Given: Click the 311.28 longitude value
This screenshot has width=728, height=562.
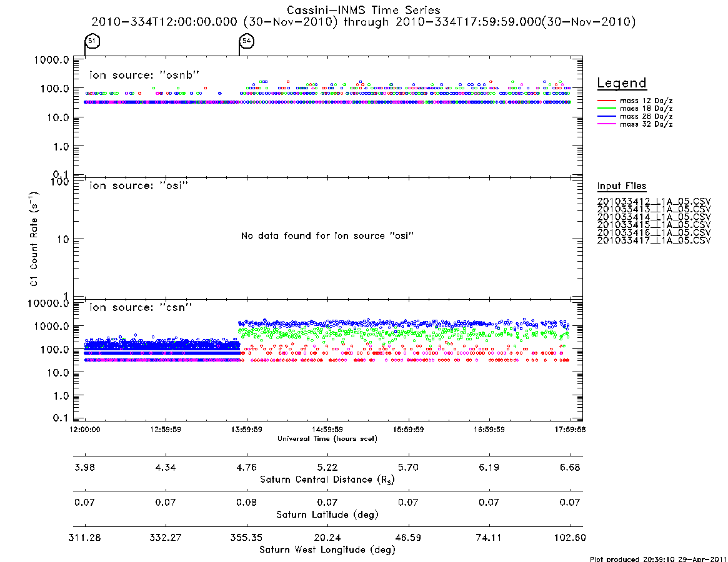Looking at the screenshot, I should 85,538.
